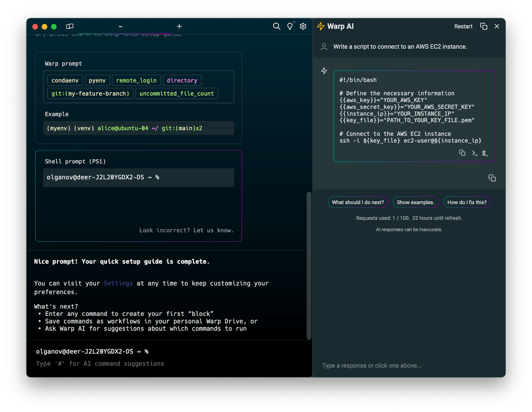This screenshot has width=532, height=412.
Task: Click 'What should I do next?' suggestion
Action: [x=357, y=202]
